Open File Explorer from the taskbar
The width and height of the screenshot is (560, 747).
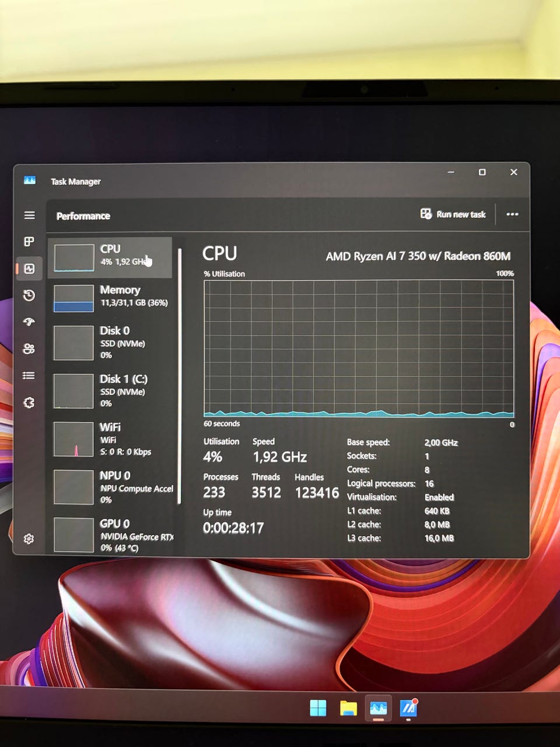click(x=348, y=708)
